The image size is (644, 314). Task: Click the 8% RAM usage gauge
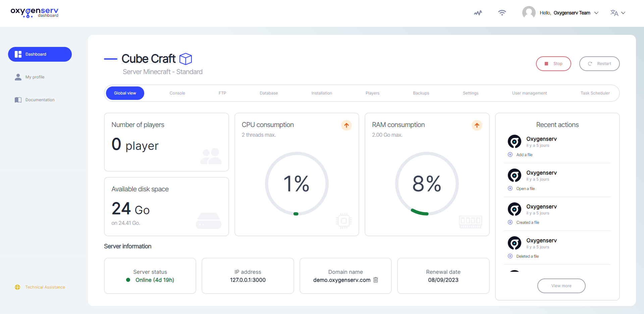pos(427,184)
